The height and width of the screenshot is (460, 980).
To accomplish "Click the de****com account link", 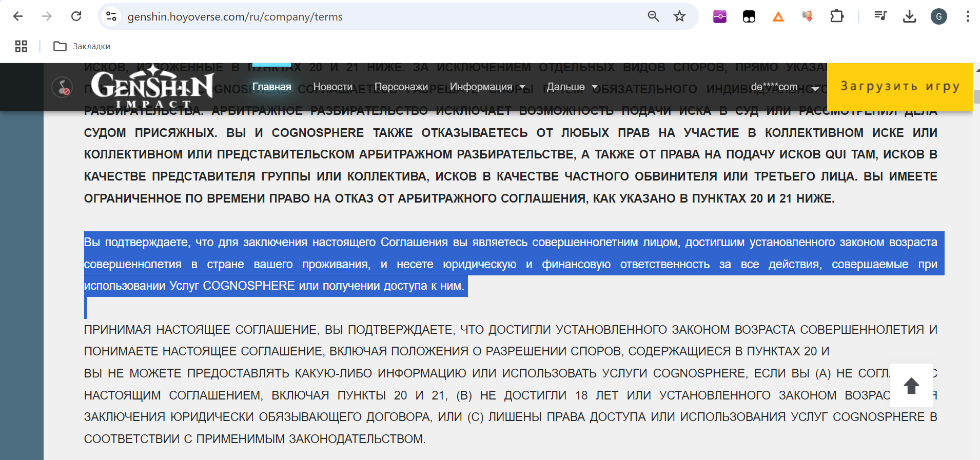I will pyautogui.click(x=774, y=87).
